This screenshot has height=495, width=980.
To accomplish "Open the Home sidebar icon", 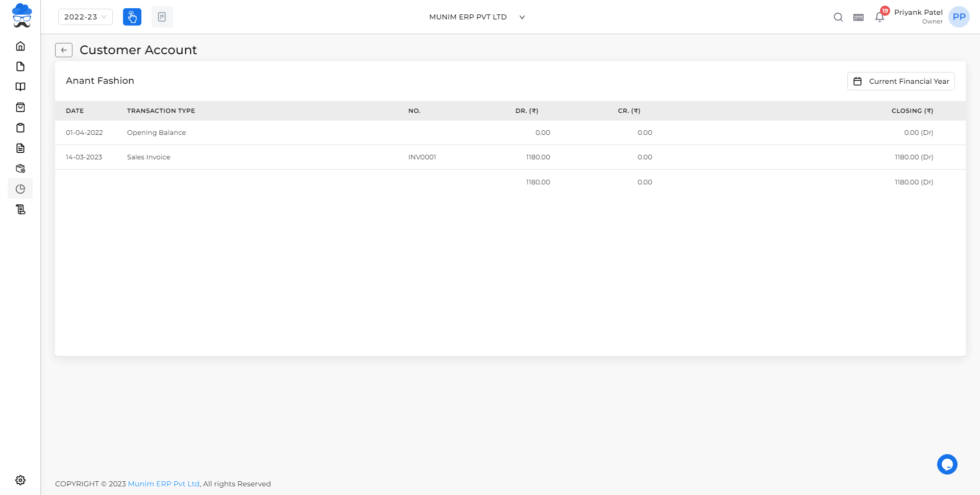I will pos(20,46).
